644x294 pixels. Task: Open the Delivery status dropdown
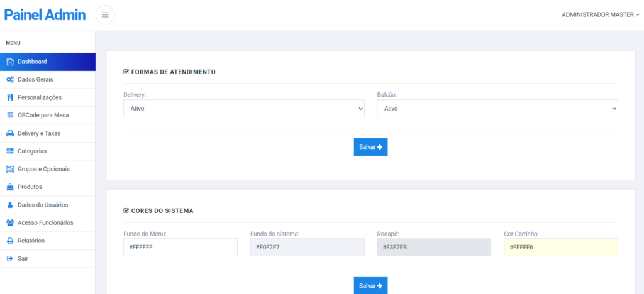point(244,109)
